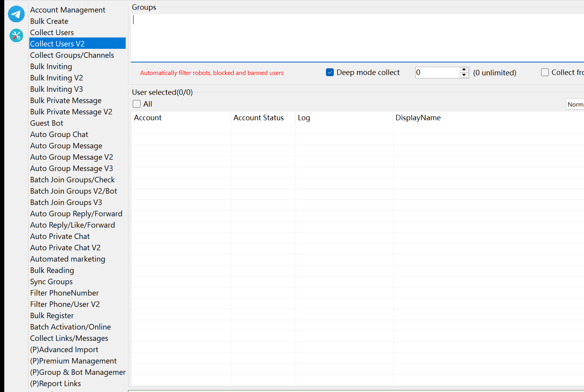Open (P)Report Links
Image resolution: width=584 pixels, height=392 pixels.
pos(55,383)
